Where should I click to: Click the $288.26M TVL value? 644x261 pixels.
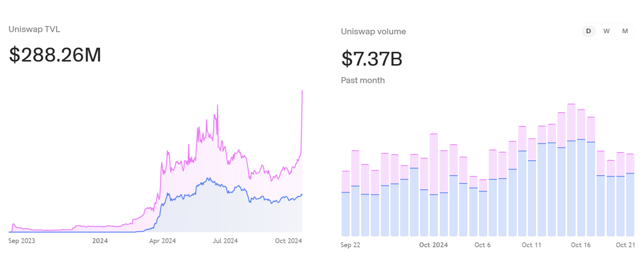(55, 55)
